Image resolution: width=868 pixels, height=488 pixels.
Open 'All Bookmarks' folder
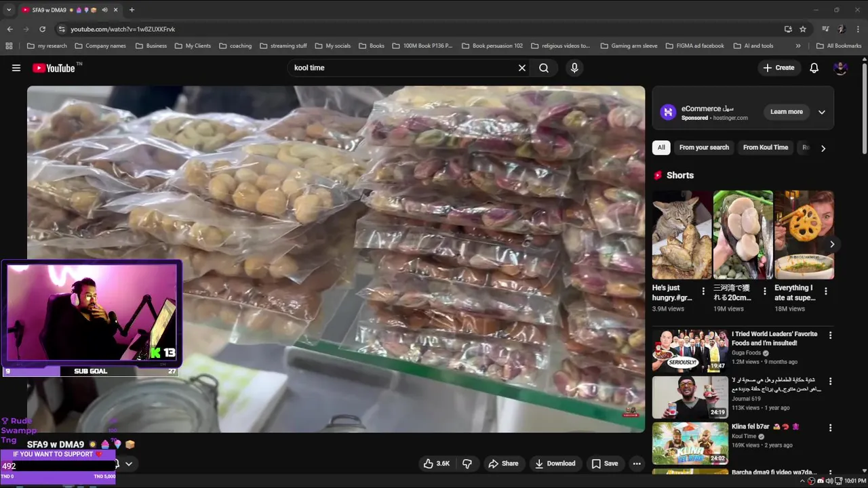coord(839,46)
